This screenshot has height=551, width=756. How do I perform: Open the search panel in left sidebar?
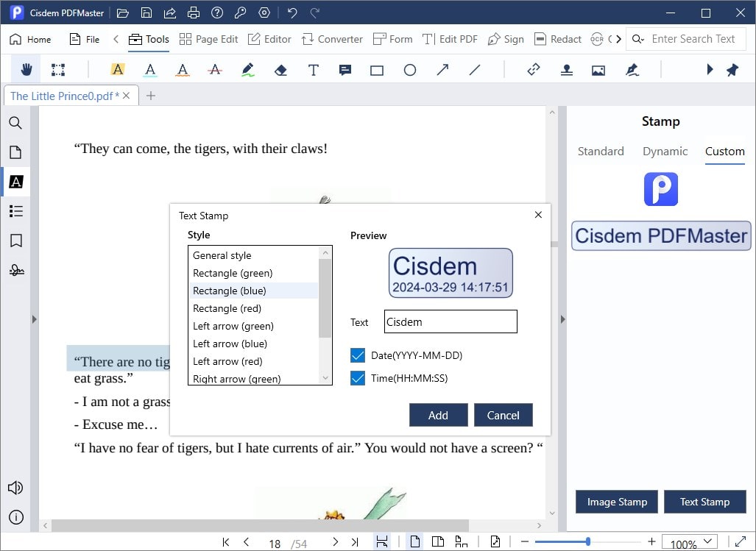[15, 123]
